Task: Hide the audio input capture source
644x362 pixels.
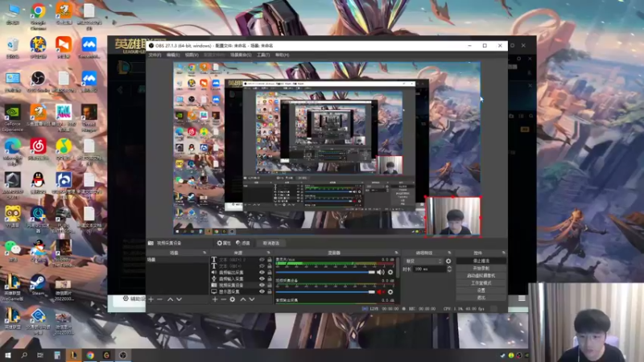Action: coord(262,278)
